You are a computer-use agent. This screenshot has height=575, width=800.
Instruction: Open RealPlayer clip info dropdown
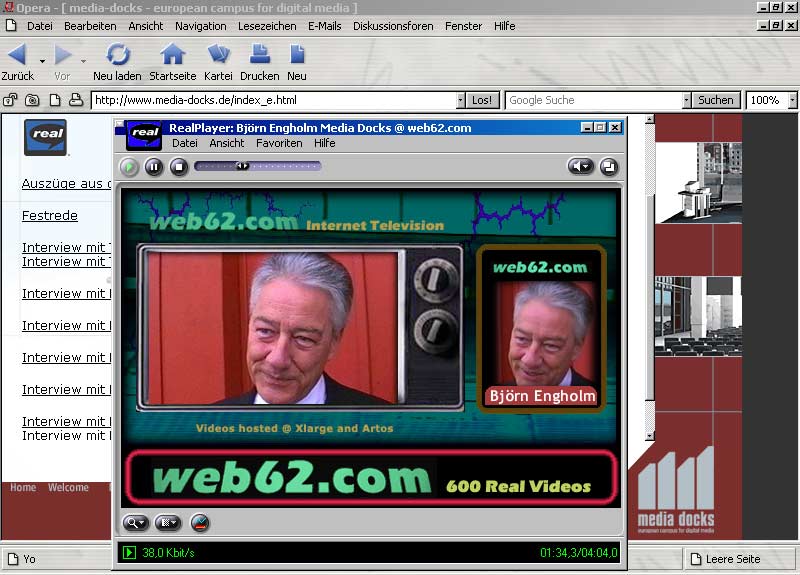pyautogui.click(x=168, y=523)
